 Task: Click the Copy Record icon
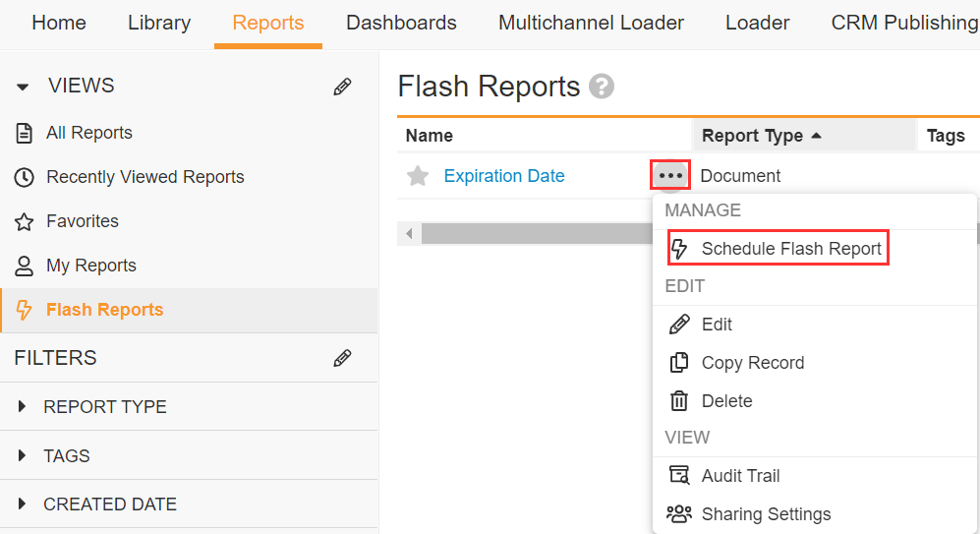(679, 363)
